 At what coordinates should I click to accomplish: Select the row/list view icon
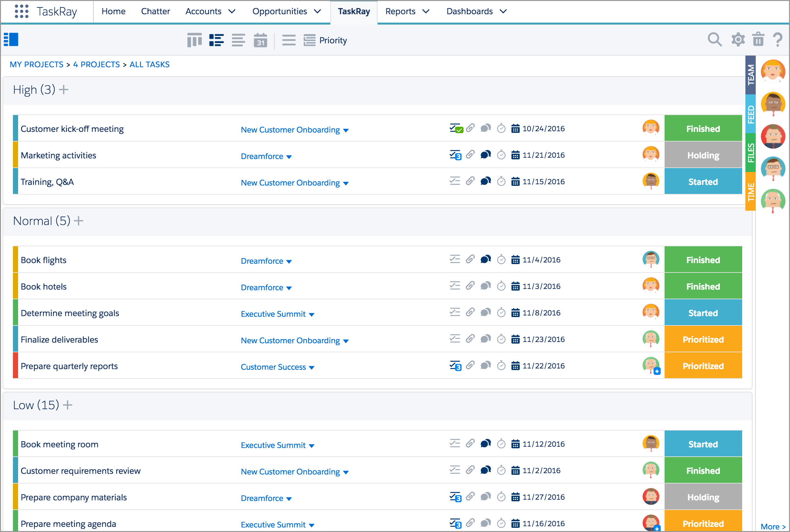(216, 40)
